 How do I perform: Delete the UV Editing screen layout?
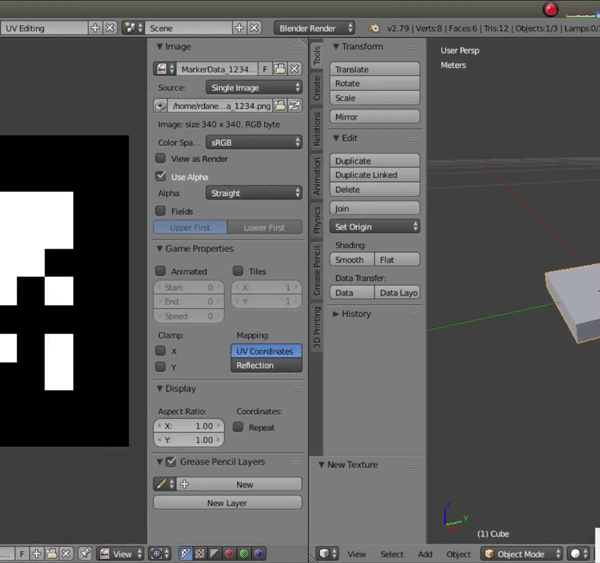point(110,28)
